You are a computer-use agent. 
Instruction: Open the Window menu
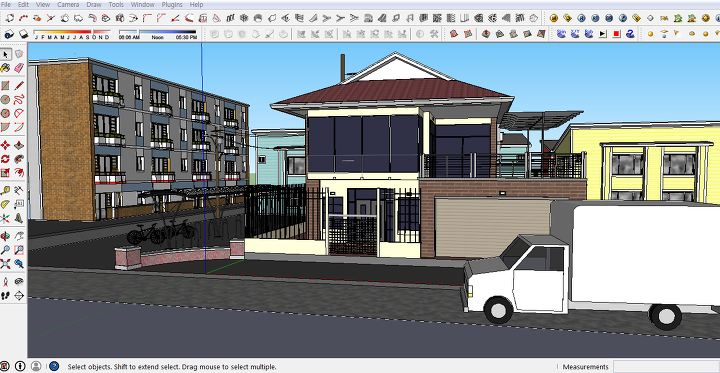pos(142,5)
